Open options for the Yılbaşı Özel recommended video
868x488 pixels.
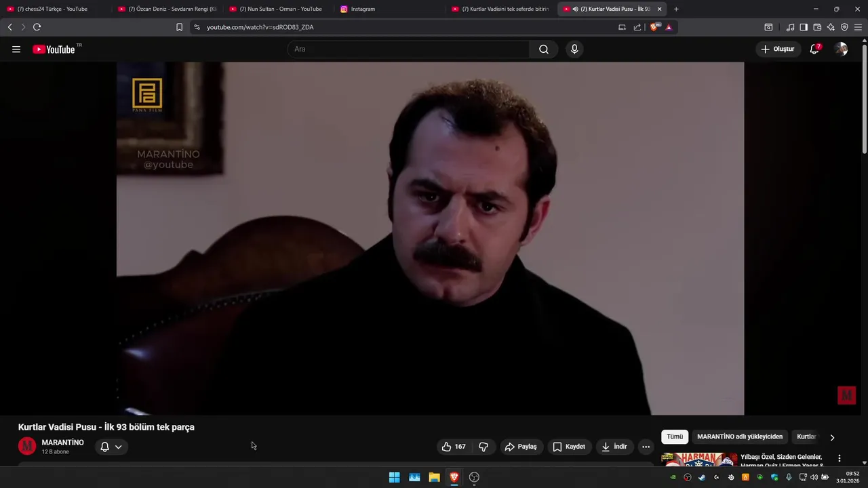point(839,458)
